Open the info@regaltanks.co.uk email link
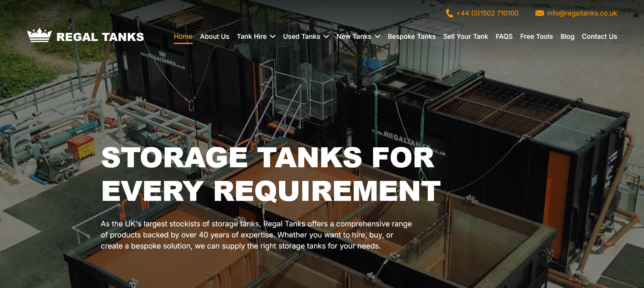This screenshot has height=288, width=644. (582, 13)
